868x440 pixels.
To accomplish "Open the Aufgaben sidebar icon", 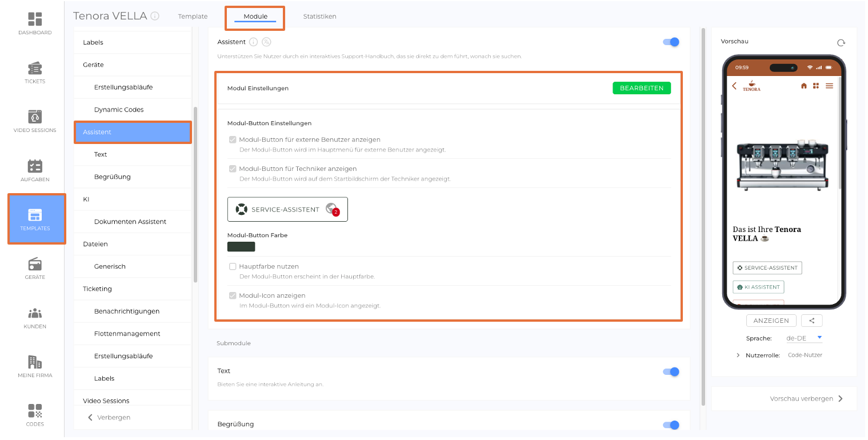I will (x=35, y=170).
